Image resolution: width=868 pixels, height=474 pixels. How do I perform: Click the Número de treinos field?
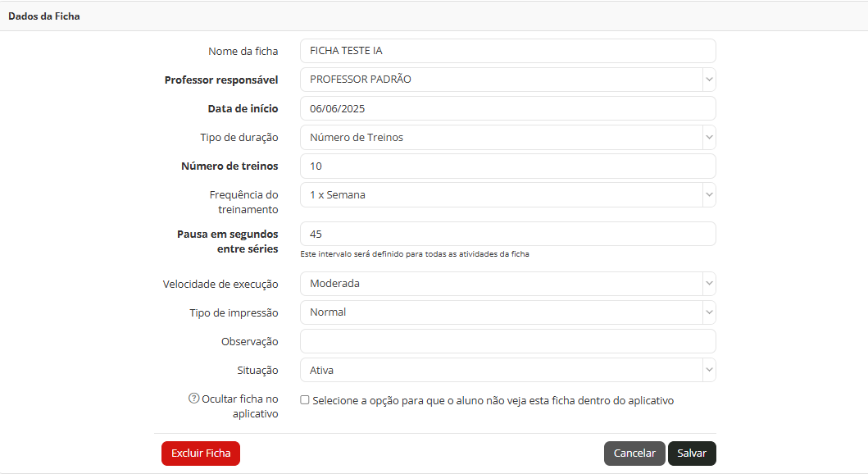click(507, 166)
